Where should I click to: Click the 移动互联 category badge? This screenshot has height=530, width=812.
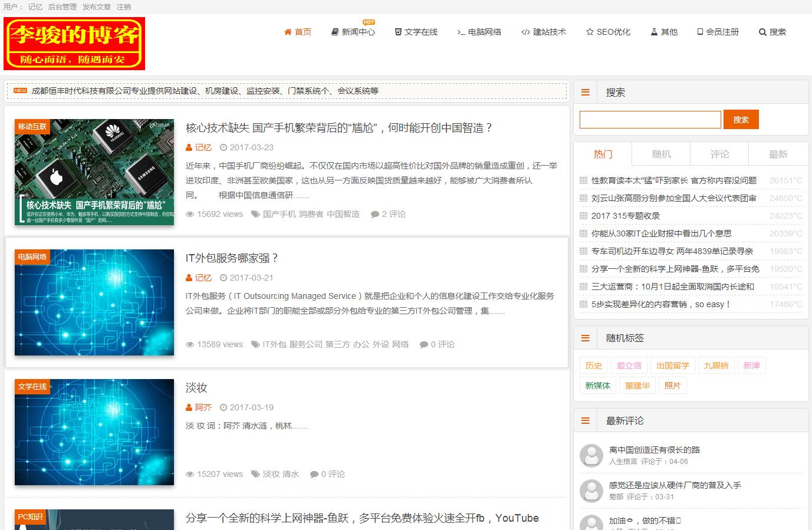coord(32,127)
